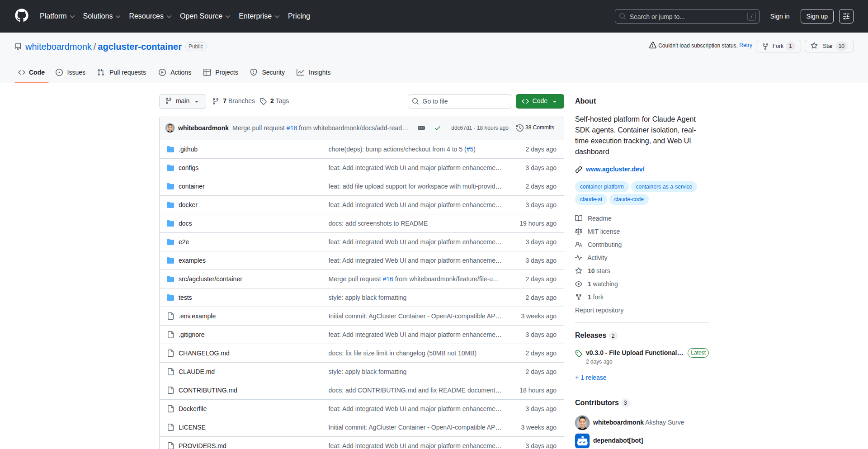Open the commit history clock icon
Screen dimensions: 868x449
click(520, 128)
